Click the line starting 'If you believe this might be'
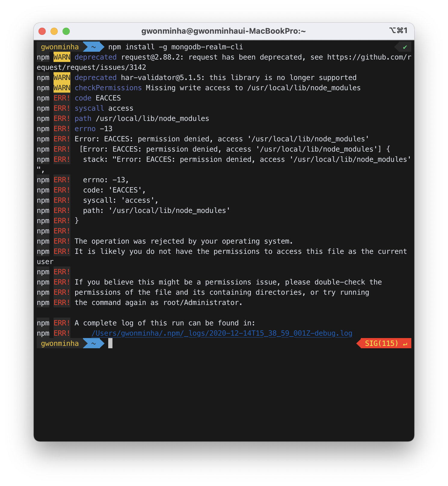The width and height of the screenshot is (448, 486). coord(228,282)
